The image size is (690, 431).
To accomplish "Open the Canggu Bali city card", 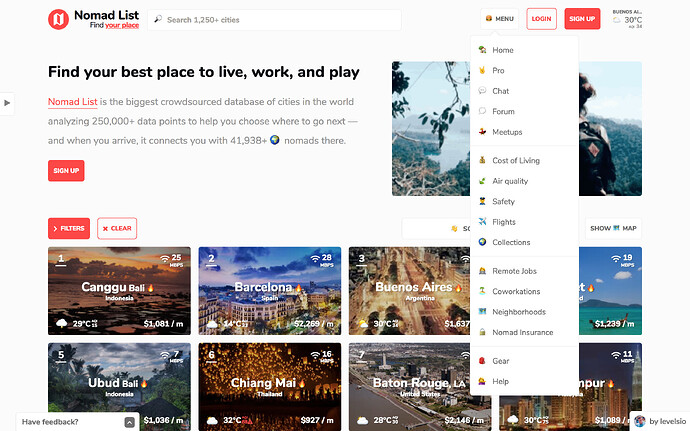I will (x=119, y=291).
